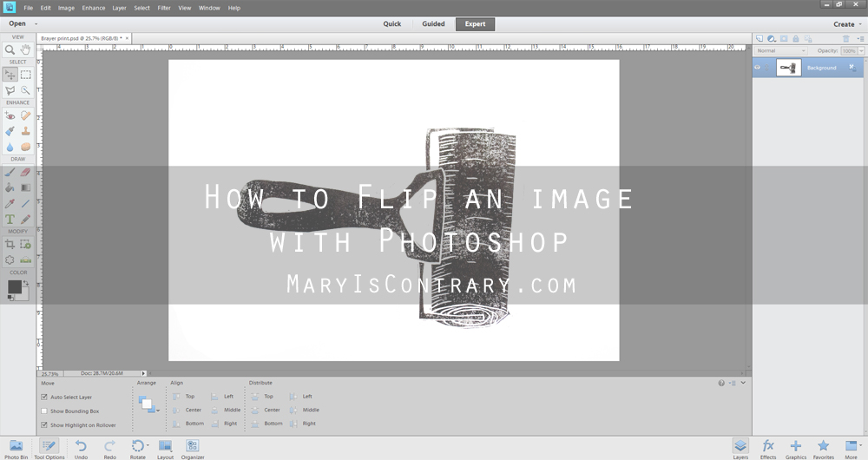868x460 pixels.
Task: Open the blend mode Normal dropdown
Action: (x=781, y=51)
